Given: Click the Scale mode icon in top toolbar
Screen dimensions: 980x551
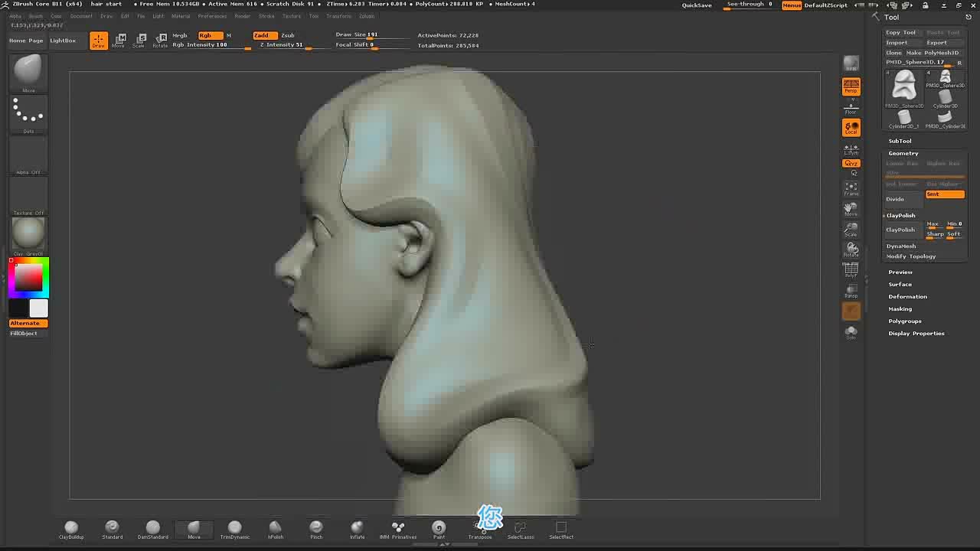Looking at the screenshot, I should tap(139, 41).
